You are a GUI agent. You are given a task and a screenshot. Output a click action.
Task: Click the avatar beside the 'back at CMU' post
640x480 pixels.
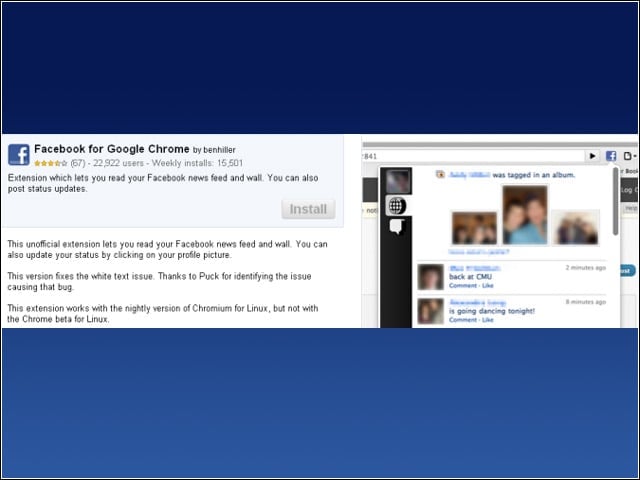click(x=431, y=277)
